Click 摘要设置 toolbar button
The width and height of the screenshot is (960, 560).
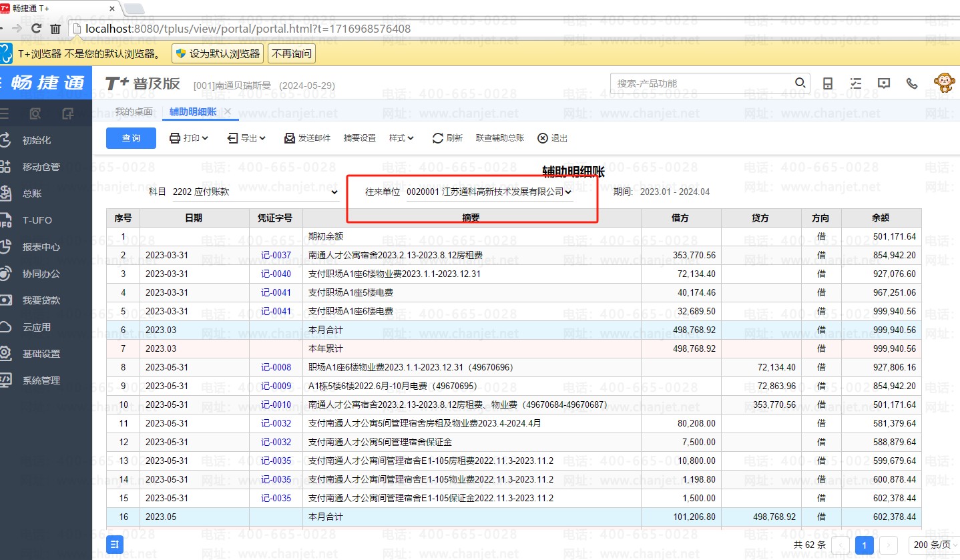(x=360, y=138)
